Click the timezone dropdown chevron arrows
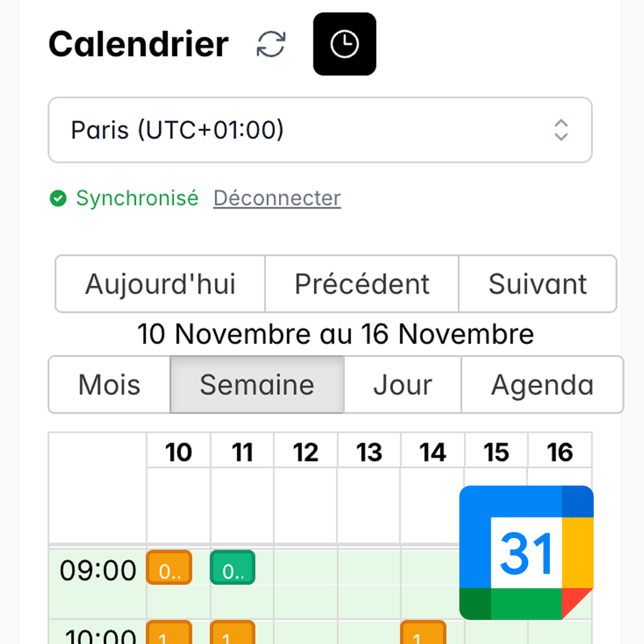Viewport: 644px width, 644px height. point(561,129)
